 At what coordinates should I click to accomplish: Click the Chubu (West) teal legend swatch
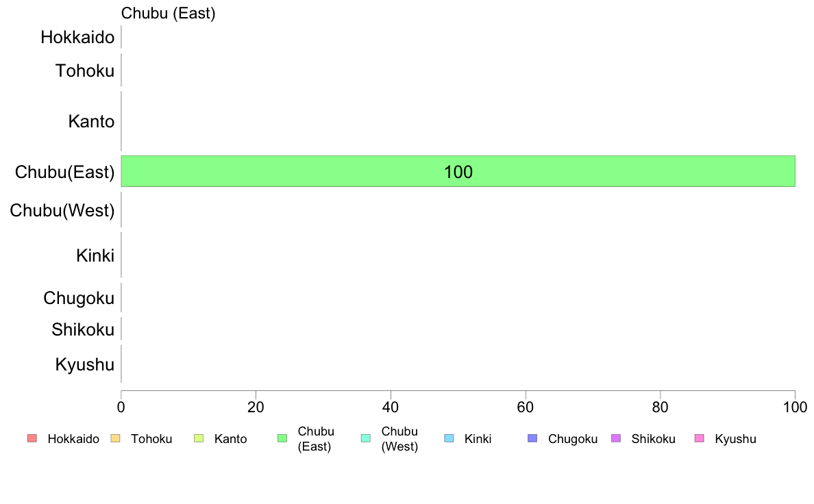point(365,439)
